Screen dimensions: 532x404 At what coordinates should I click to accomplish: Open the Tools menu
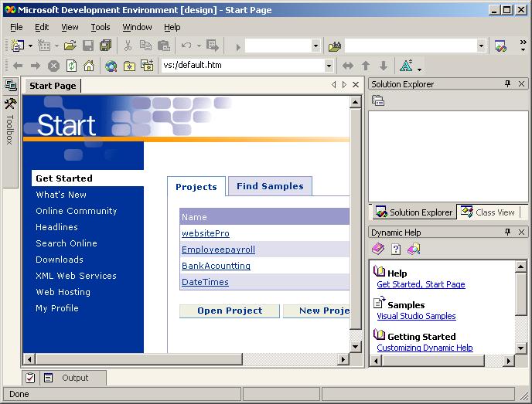(101, 27)
